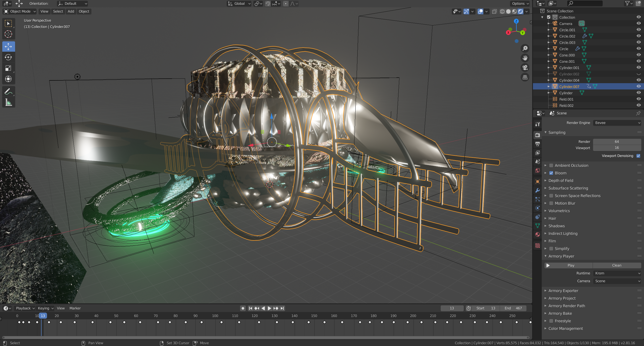The image size is (644, 346).
Task: Click the camera view icon in viewport
Action: pyautogui.click(x=525, y=68)
